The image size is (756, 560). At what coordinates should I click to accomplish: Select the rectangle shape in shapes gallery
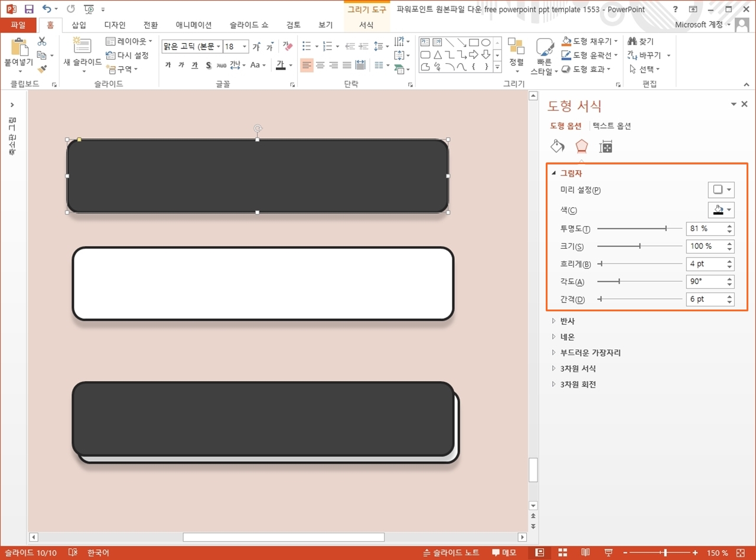point(474,43)
